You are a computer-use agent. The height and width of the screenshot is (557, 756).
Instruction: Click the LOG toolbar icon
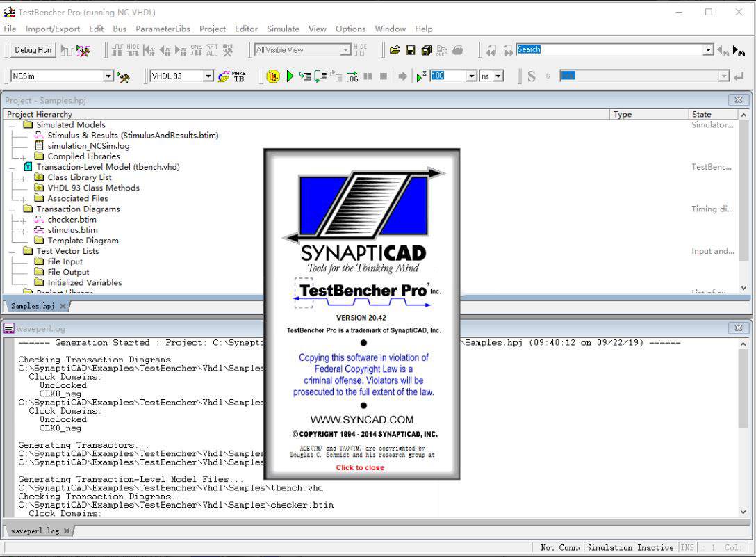point(352,76)
